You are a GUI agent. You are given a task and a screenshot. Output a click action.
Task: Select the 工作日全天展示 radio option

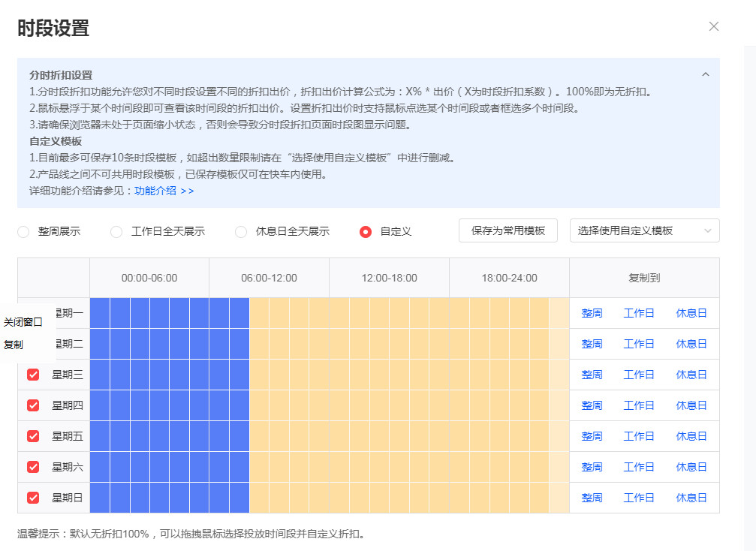(117, 231)
